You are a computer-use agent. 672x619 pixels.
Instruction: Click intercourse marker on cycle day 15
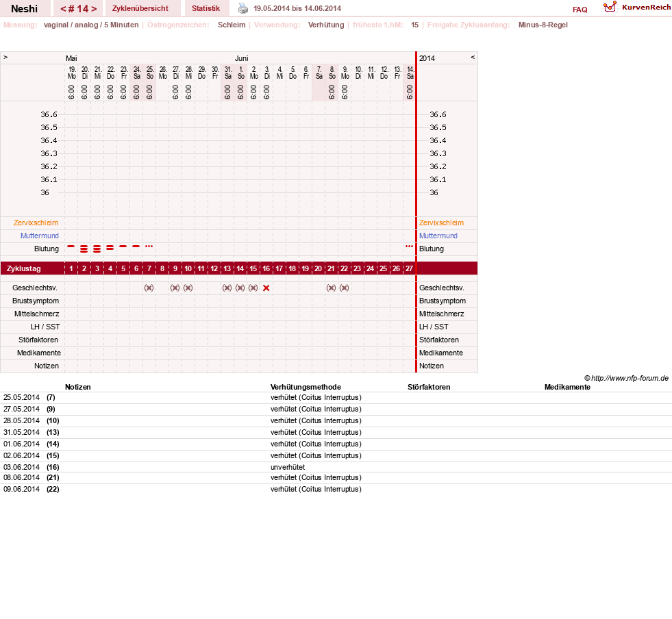[x=253, y=288]
